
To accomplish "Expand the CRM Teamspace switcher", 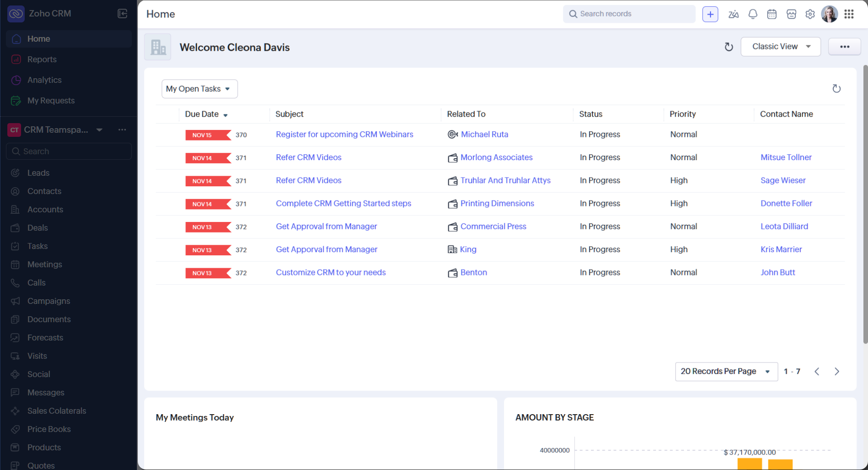I will point(99,130).
